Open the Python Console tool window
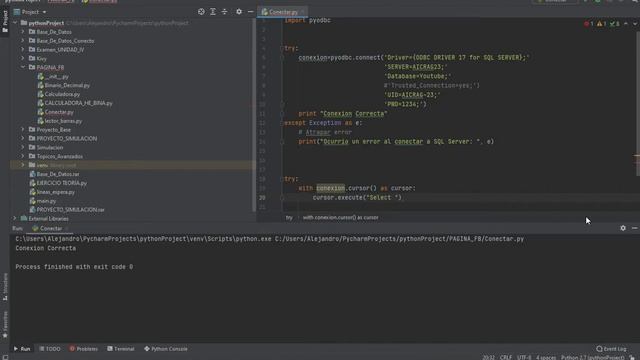 tap(166, 349)
